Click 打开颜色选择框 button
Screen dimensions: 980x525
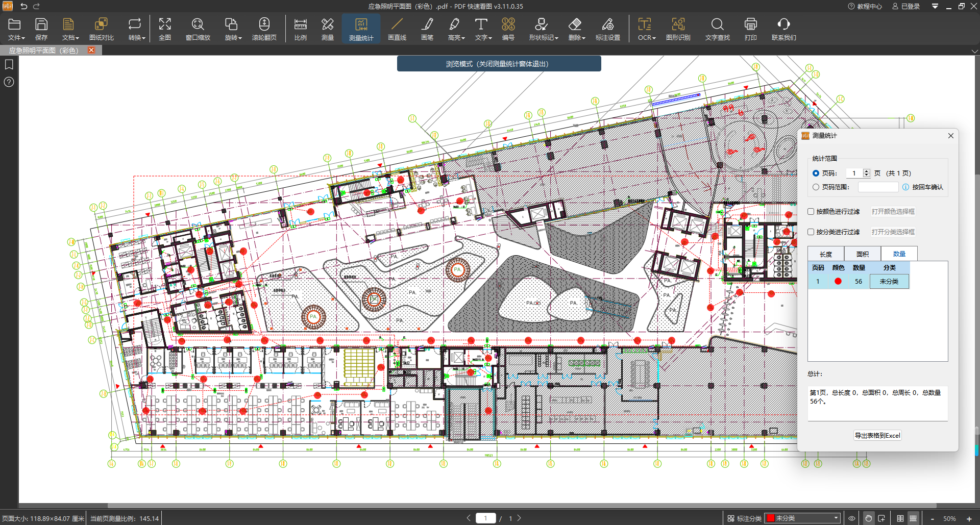(x=893, y=211)
